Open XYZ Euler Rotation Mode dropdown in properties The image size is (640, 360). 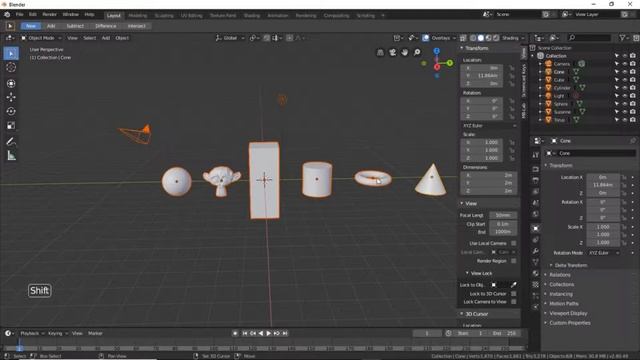pos(604,253)
